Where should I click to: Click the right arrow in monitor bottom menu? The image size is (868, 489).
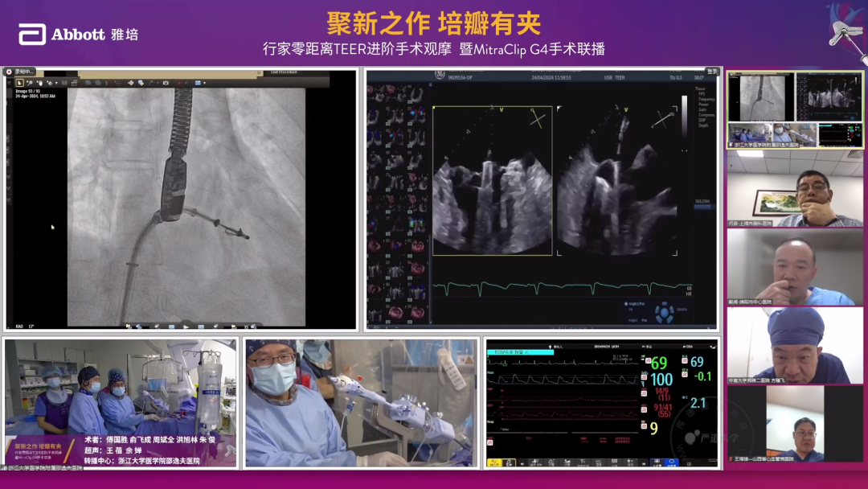click(644, 463)
